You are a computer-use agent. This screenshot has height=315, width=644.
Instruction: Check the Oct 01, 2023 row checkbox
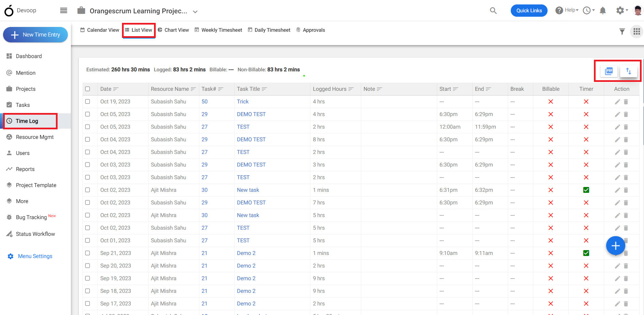tap(88, 241)
